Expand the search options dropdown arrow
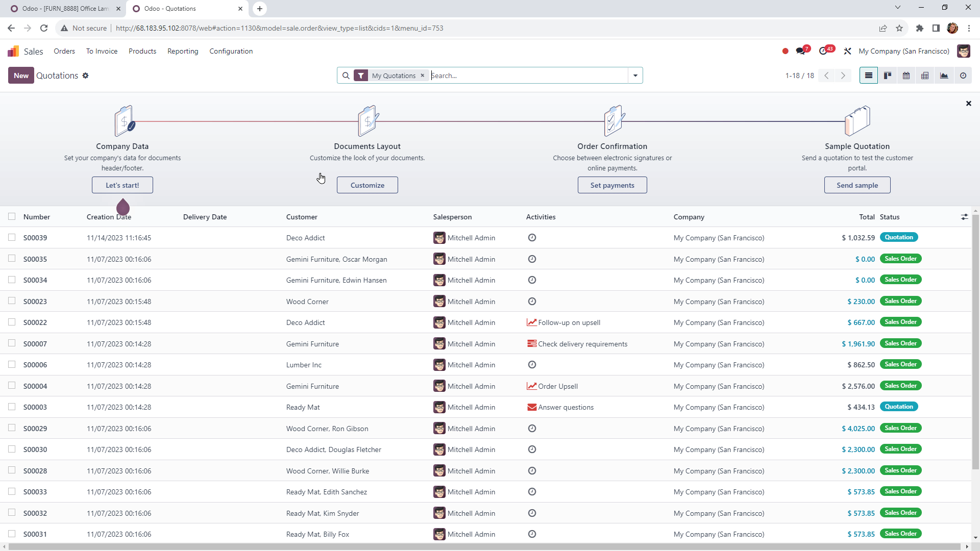This screenshot has height=551, width=980. point(635,76)
